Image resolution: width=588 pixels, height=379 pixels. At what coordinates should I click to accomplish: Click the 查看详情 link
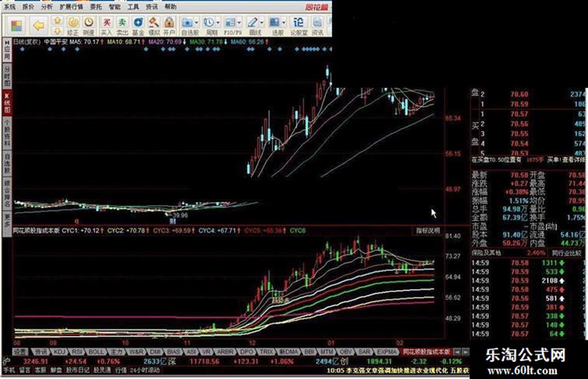click(573, 160)
